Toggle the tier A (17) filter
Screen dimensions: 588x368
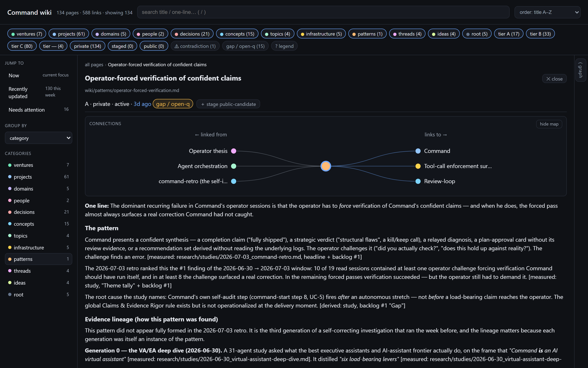[509, 34]
